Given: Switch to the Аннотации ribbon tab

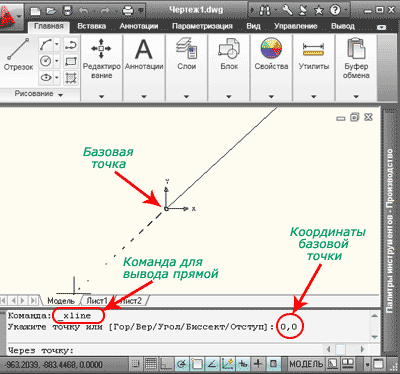Looking at the screenshot, I should tap(139, 26).
